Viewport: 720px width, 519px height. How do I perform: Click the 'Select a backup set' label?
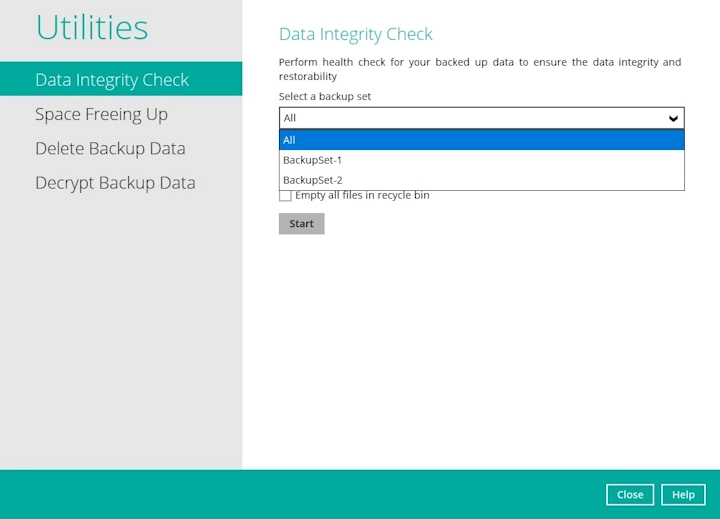pos(325,97)
